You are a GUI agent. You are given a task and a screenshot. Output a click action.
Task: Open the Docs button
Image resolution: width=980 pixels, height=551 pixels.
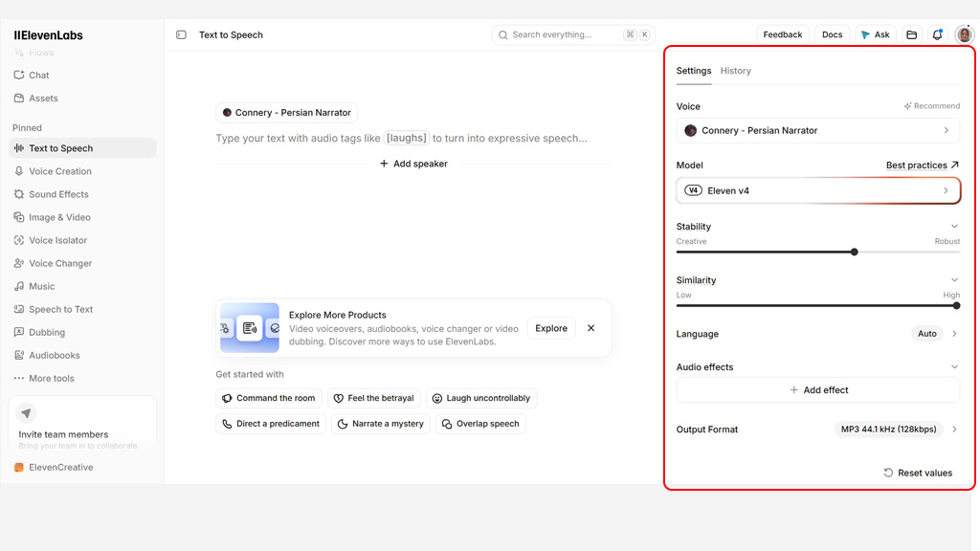(x=832, y=35)
